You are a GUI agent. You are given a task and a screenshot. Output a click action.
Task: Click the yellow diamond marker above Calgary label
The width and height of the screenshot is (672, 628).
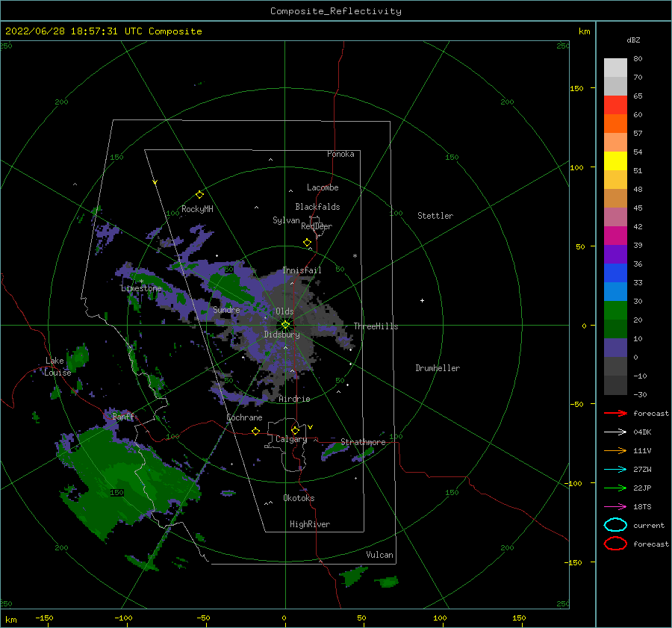[295, 430]
